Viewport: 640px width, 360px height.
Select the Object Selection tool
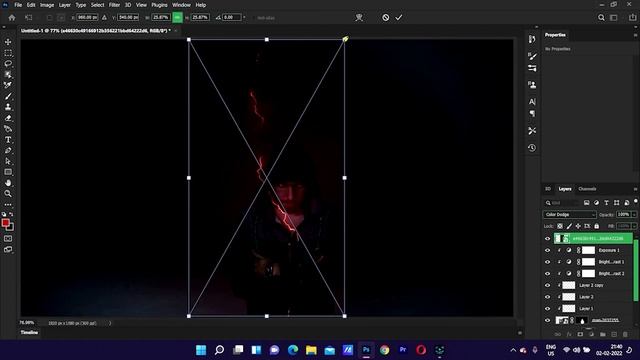pos(8,75)
